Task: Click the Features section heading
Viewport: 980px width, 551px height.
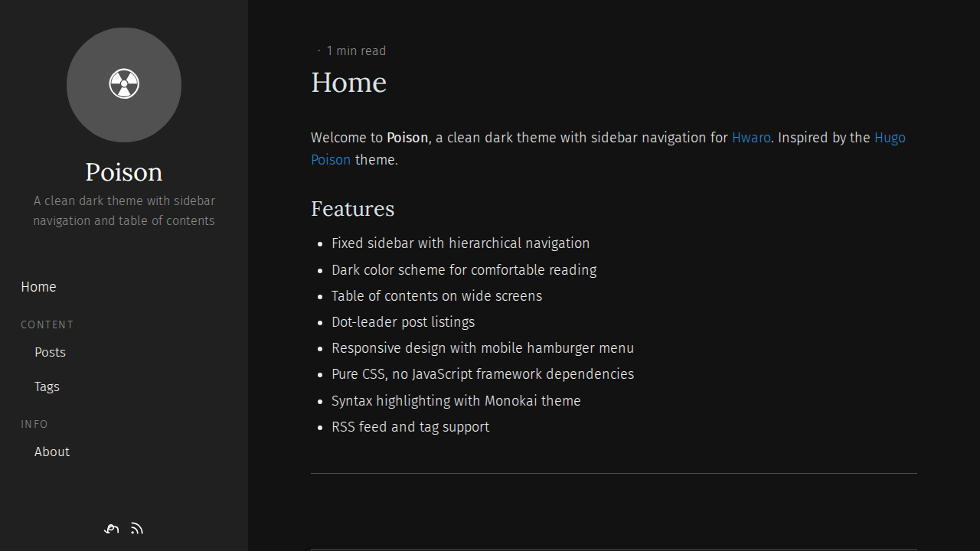Action: click(352, 209)
